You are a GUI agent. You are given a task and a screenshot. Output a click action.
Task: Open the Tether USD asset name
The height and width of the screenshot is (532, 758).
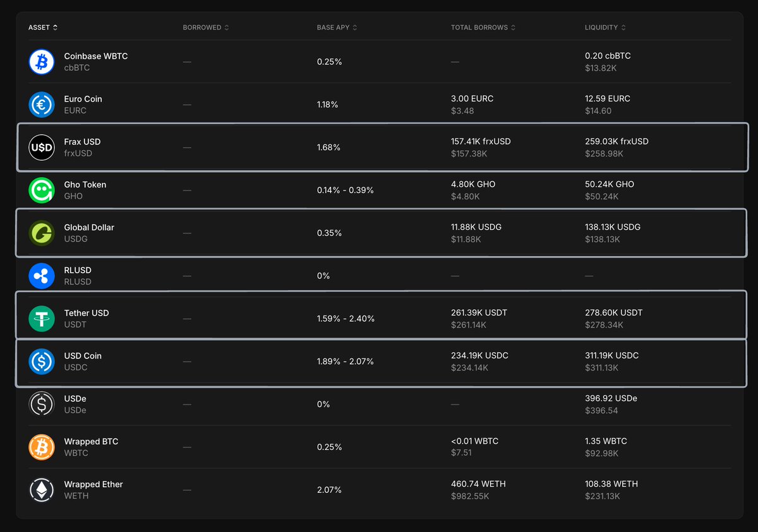[x=87, y=313]
